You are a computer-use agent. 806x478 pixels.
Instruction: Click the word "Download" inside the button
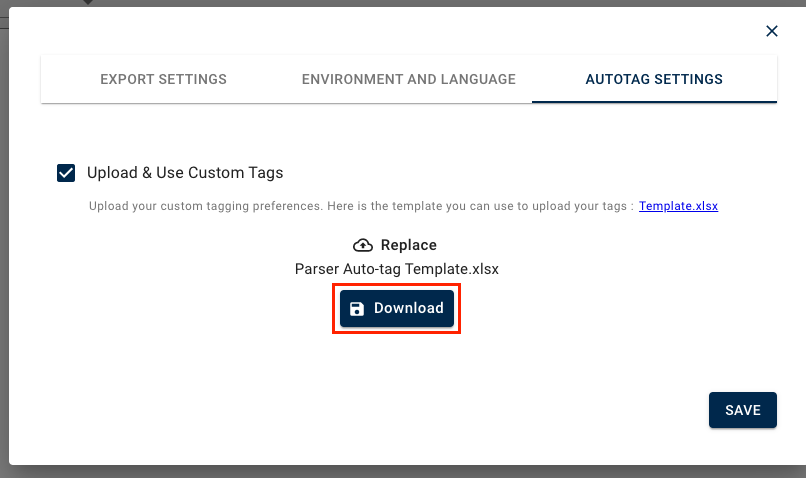point(409,309)
